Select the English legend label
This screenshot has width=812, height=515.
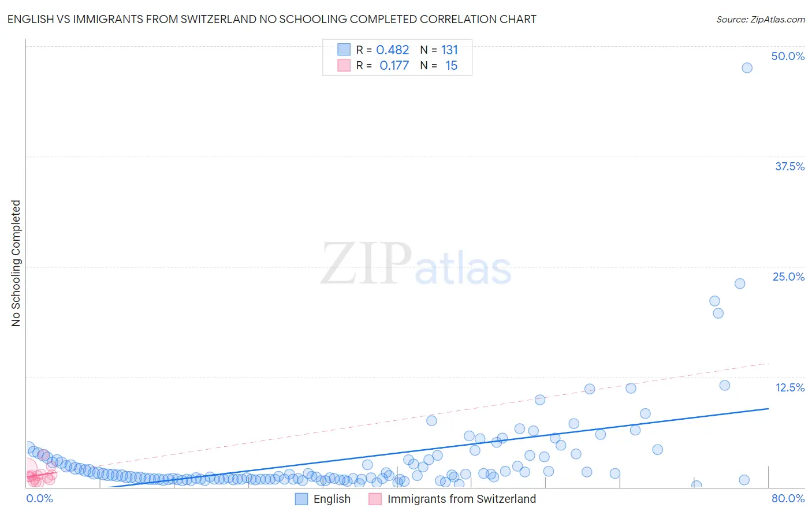(332, 499)
